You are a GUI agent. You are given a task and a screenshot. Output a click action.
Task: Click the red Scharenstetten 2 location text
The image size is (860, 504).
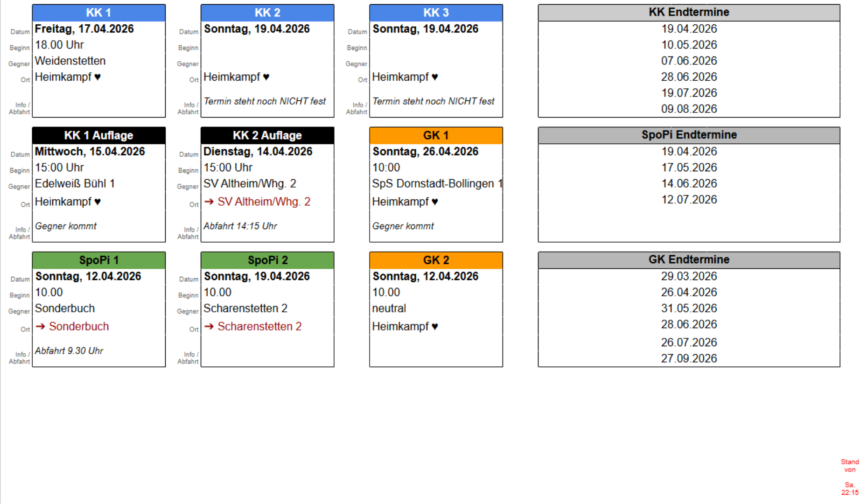tap(259, 326)
